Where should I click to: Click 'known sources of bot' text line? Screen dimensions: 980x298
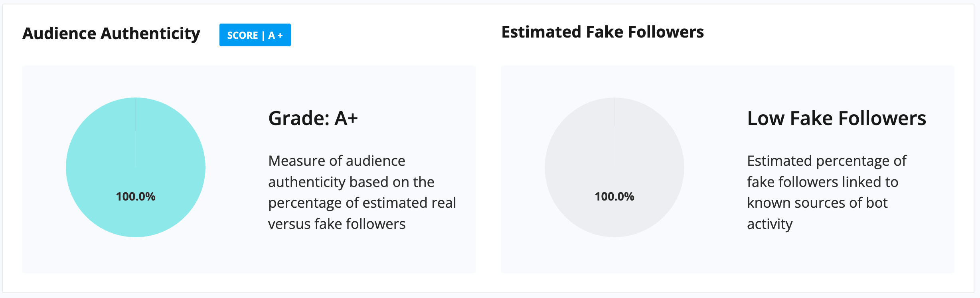click(817, 203)
